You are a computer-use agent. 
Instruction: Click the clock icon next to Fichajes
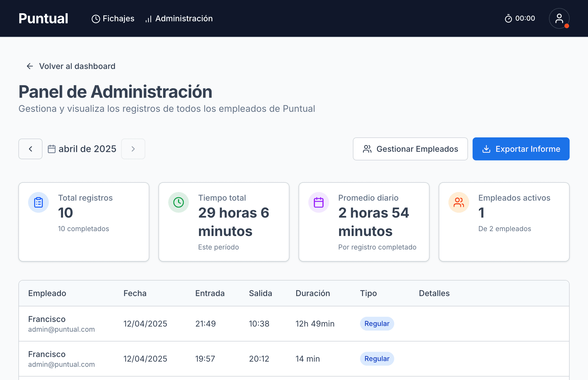[x=96, y=18]
